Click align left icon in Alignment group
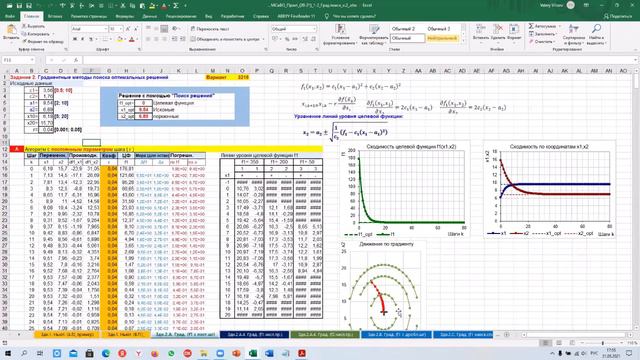Image resolution: width=640 pixels, height=360 pixels. coord(148,39)
